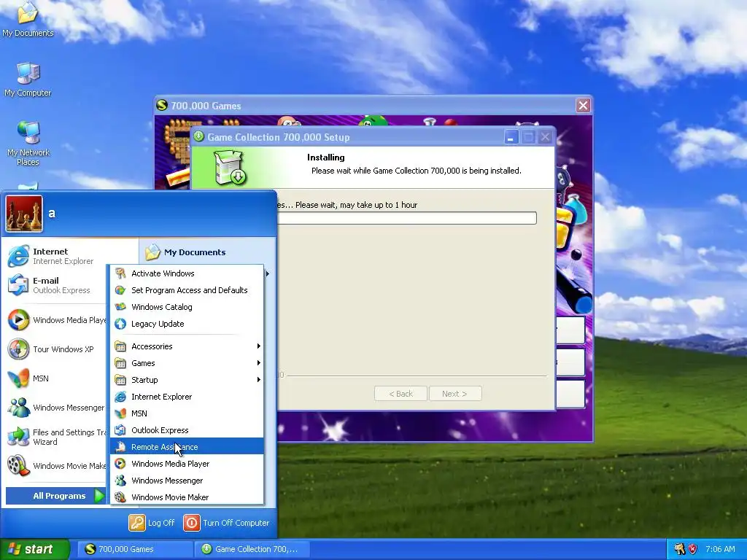747x560 pixels.
Task: Open MSN in All Programs list
Action: pyautogui.click(x=187, y=413)
